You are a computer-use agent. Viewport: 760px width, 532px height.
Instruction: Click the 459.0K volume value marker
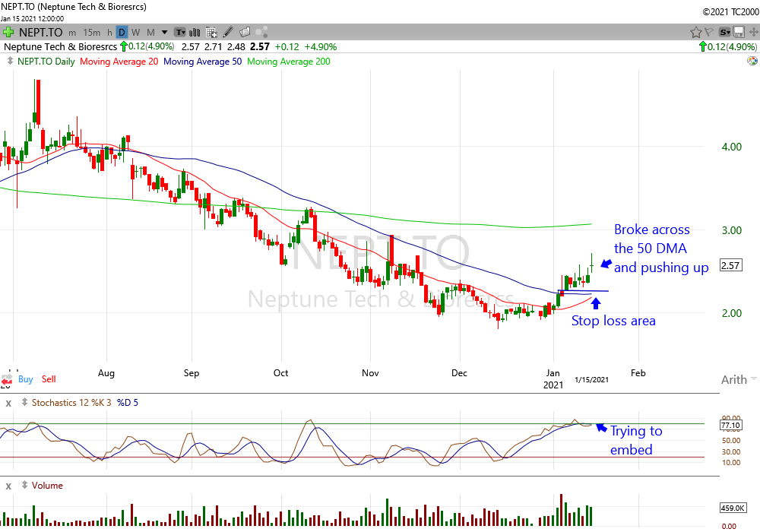click(x=733, y=508)
